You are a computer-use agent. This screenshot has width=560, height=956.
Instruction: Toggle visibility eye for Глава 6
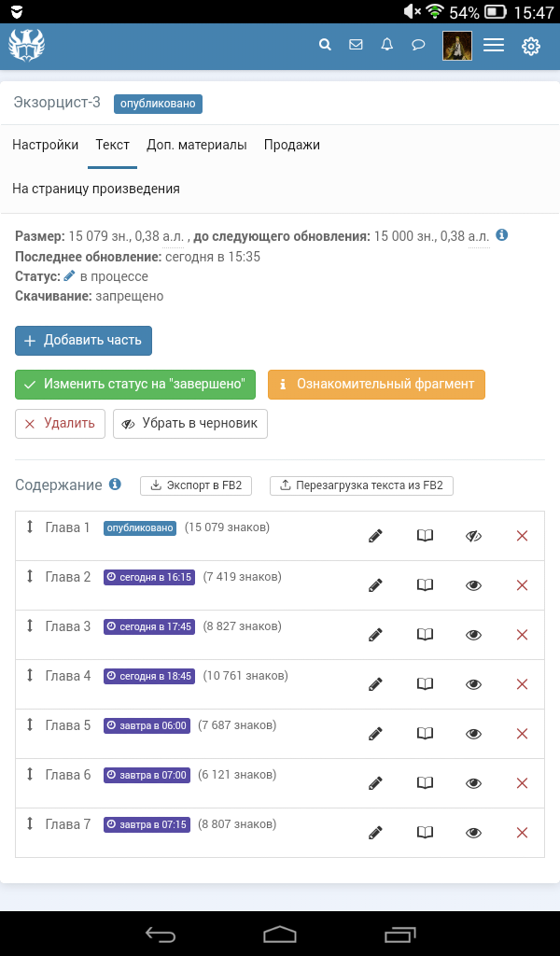(x=473, y=783)
